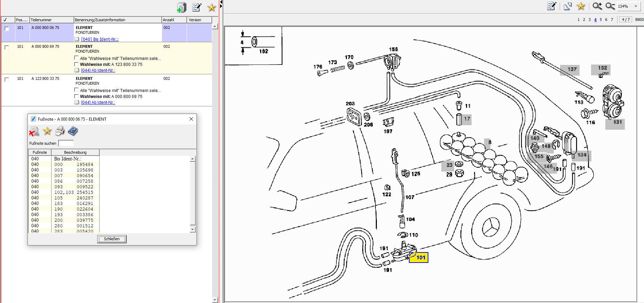
Task: Click the left-panel collapse arrow on splitter
Action: click(221, 3)
